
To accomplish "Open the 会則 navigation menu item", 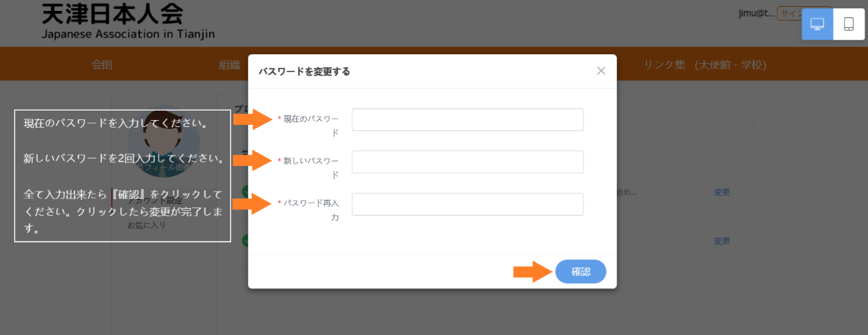I will 101,65.
